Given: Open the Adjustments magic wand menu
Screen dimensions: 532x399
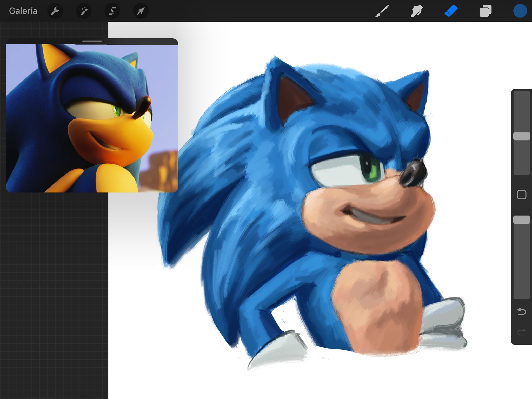Looking at the screenshot, I should 84,11.
